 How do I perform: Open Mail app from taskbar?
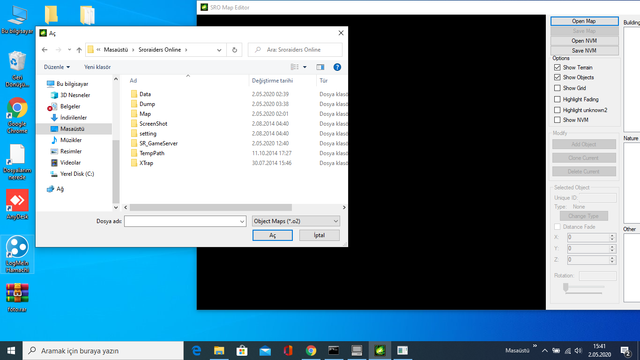[265, 351]
